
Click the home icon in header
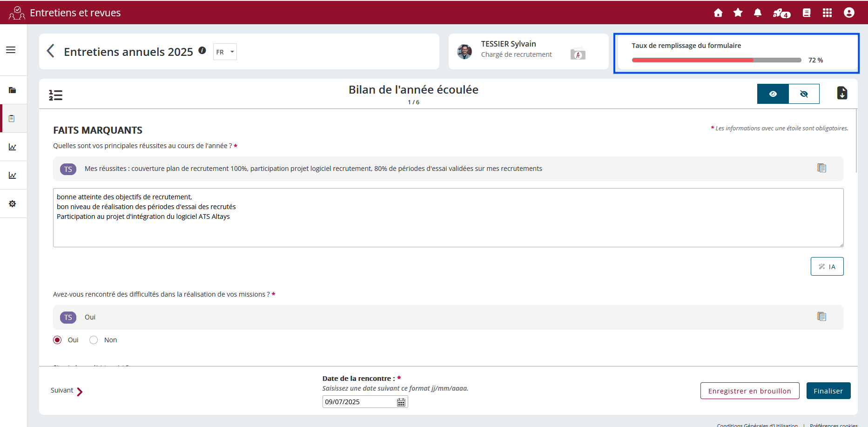tap(718, 13)
